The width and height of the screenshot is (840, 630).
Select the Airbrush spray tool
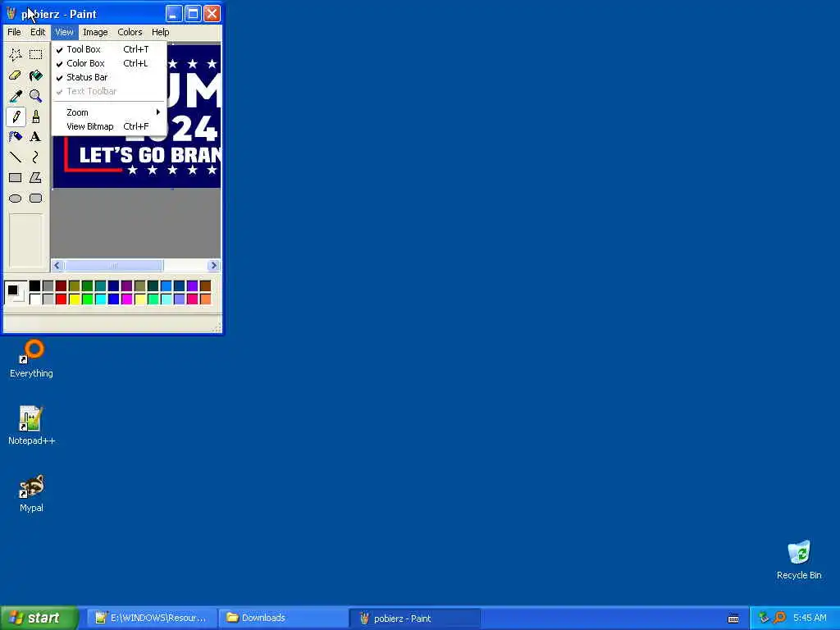16,137
